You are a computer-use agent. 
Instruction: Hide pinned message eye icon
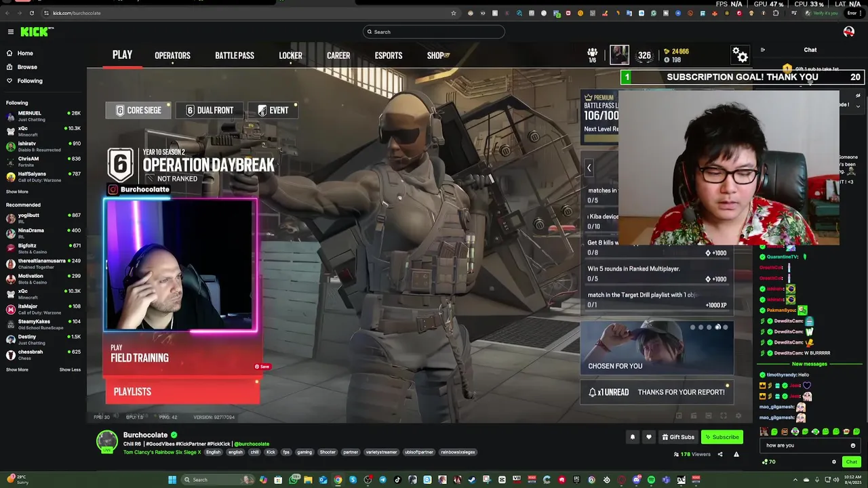point(858,96)
